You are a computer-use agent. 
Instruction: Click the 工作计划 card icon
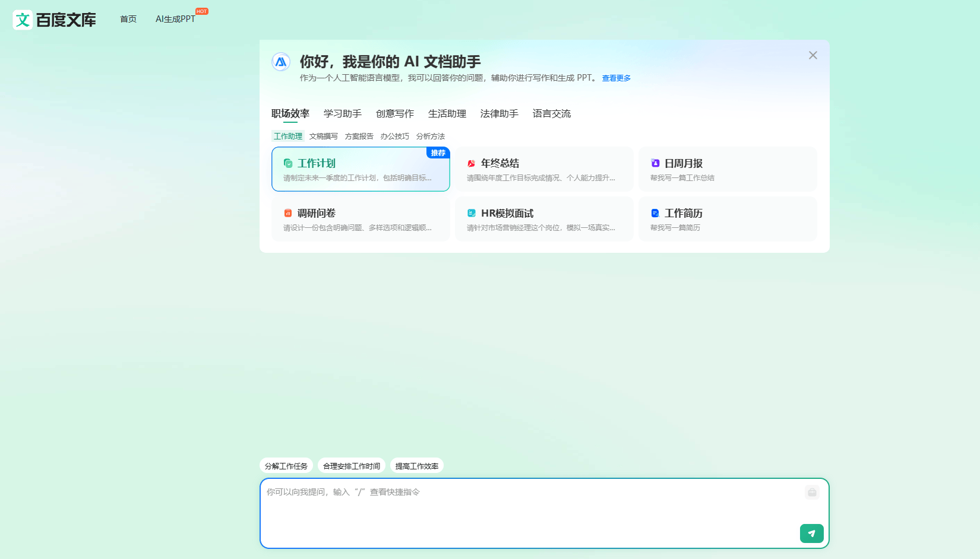click(289, 163)
